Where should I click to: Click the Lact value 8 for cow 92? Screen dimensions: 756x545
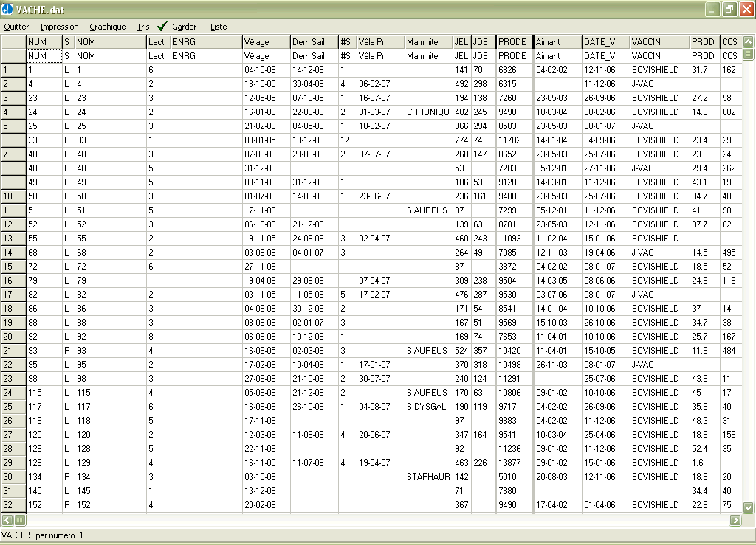click(x=158, y=337)
